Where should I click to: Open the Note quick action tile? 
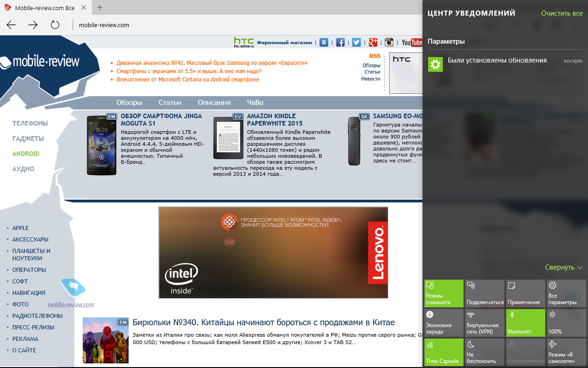point(526,293)
